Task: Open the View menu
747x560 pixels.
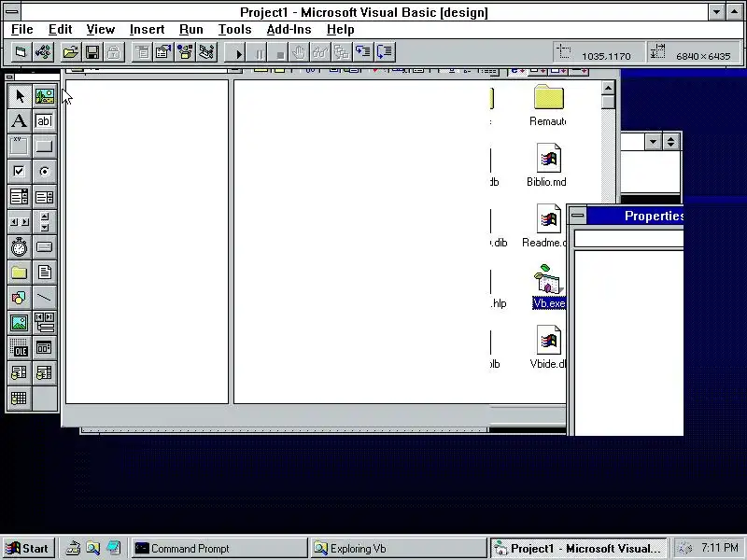Action: pyautogui.click(x=101, y=30)
